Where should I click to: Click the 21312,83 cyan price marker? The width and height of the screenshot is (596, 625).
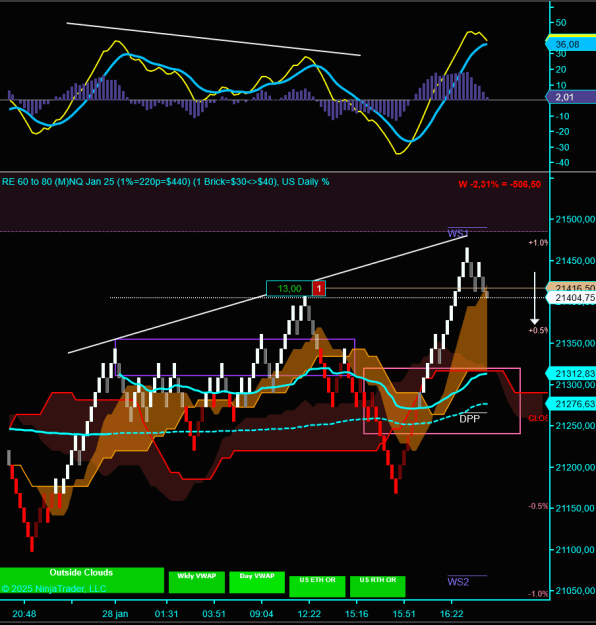coord(570,373)
